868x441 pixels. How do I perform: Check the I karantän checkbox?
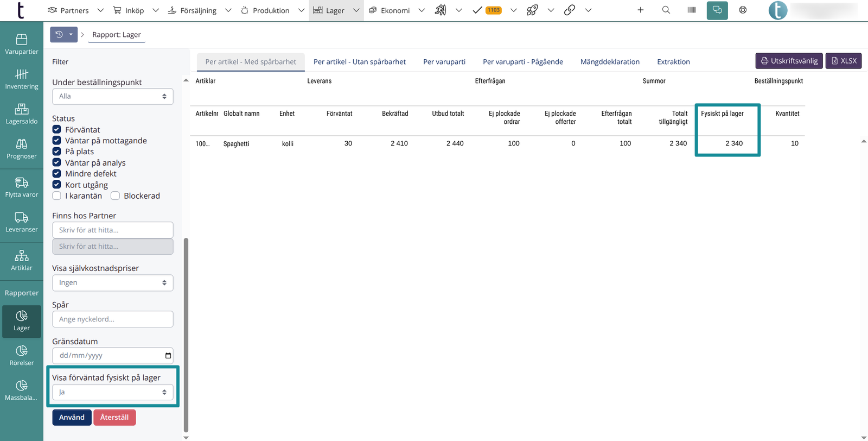[57, 196]
